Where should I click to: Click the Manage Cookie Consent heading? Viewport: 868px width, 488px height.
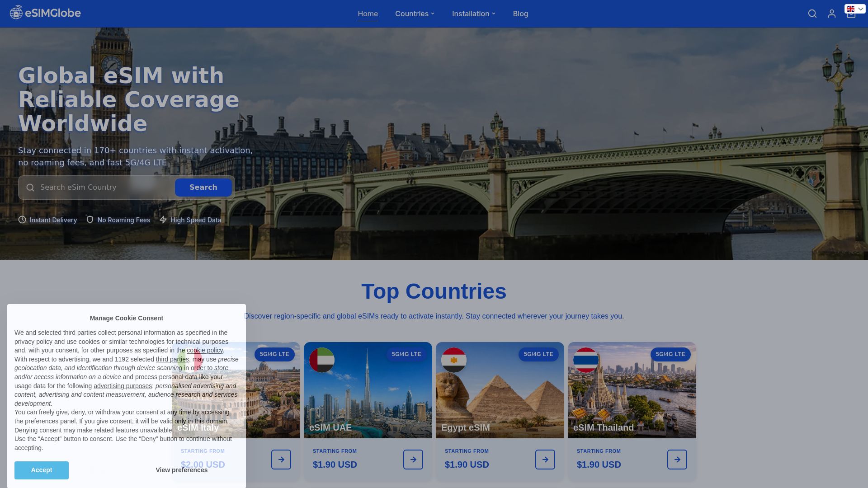127,318
